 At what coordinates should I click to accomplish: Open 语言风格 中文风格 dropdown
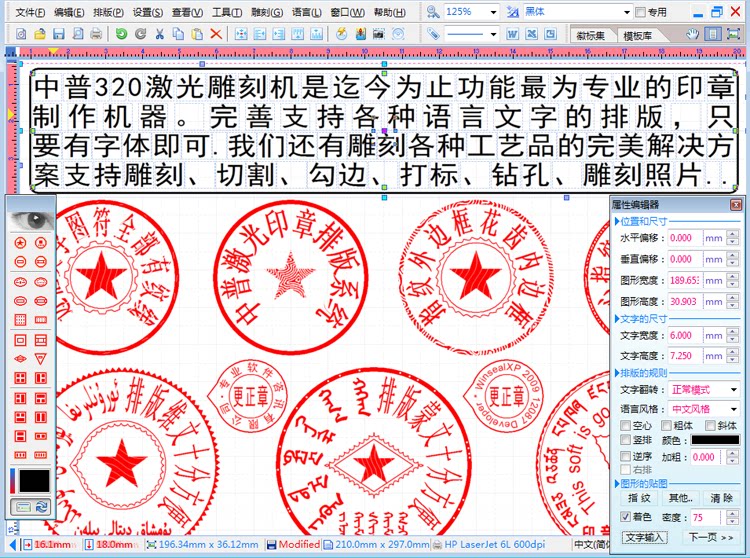coord(733,409)
